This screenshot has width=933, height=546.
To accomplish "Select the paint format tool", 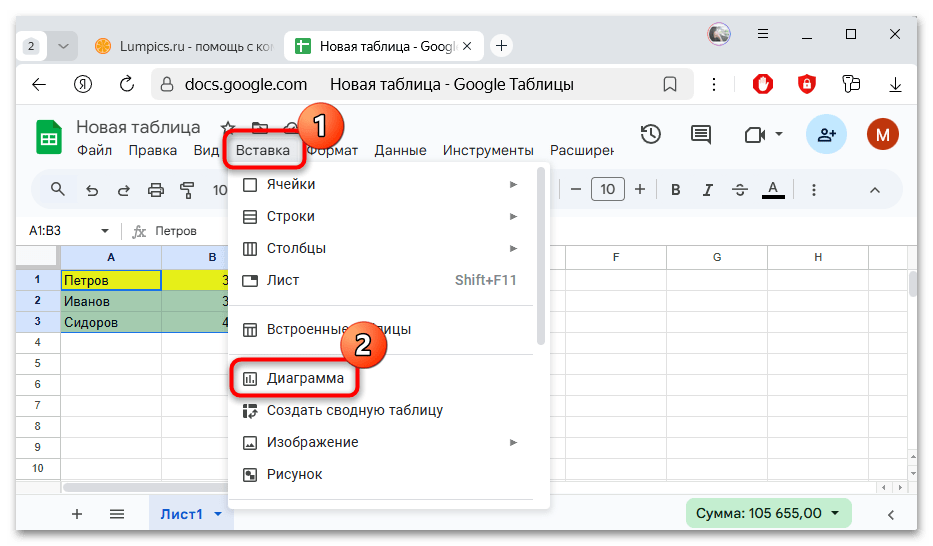I will pos(186,190).
